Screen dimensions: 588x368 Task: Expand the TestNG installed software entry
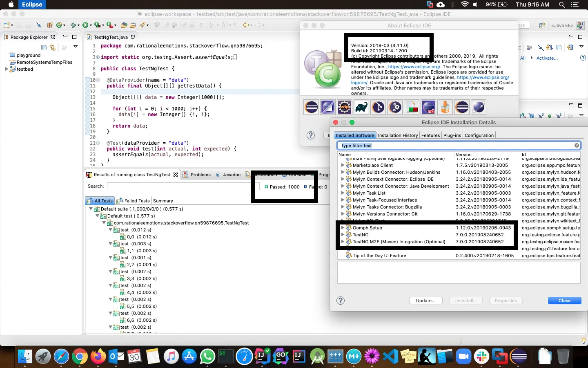tap(343, 235)
